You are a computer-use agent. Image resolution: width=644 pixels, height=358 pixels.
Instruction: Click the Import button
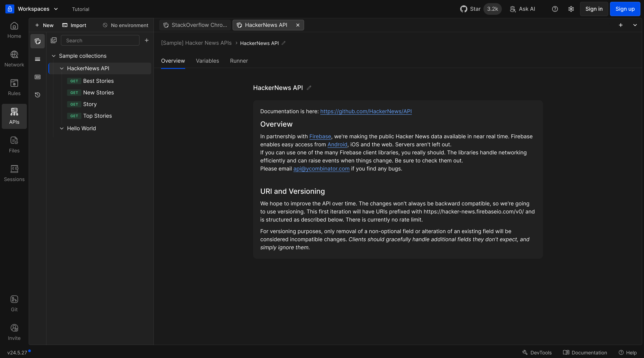(x=74, y=25)
